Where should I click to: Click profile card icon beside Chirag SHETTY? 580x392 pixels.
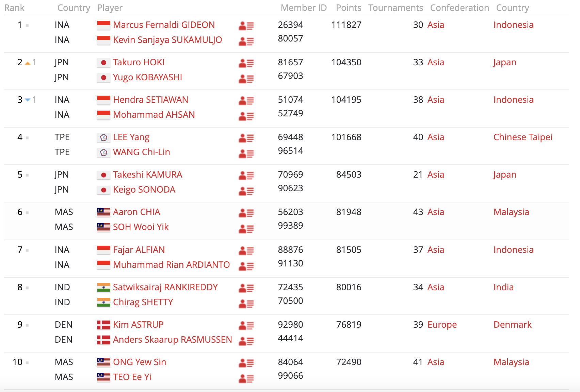tap(246, 303)
